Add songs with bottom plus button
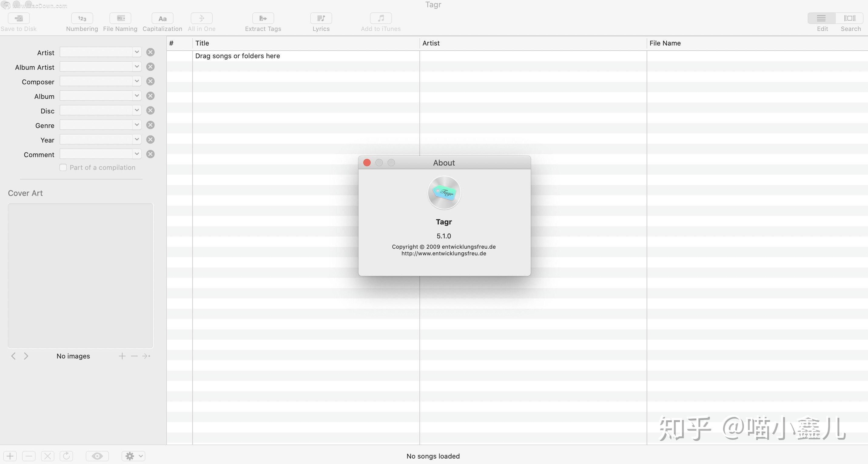 click(10, 456)
